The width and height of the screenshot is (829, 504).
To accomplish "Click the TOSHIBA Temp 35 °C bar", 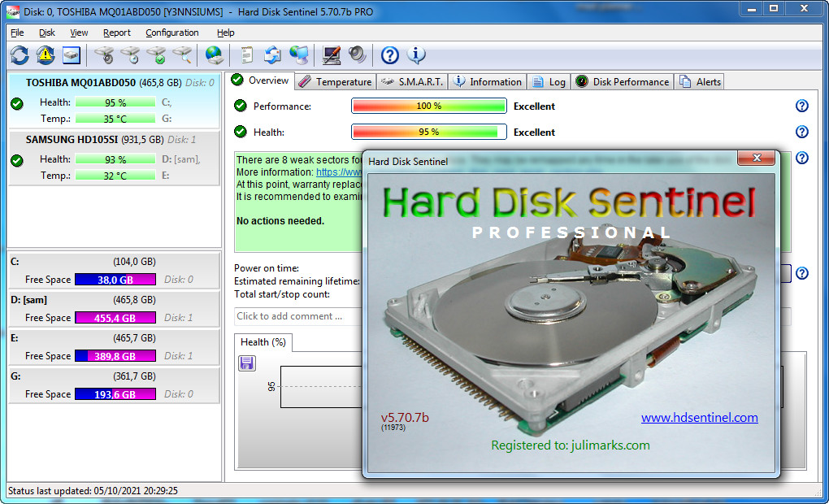I will [x=115, y=119].
